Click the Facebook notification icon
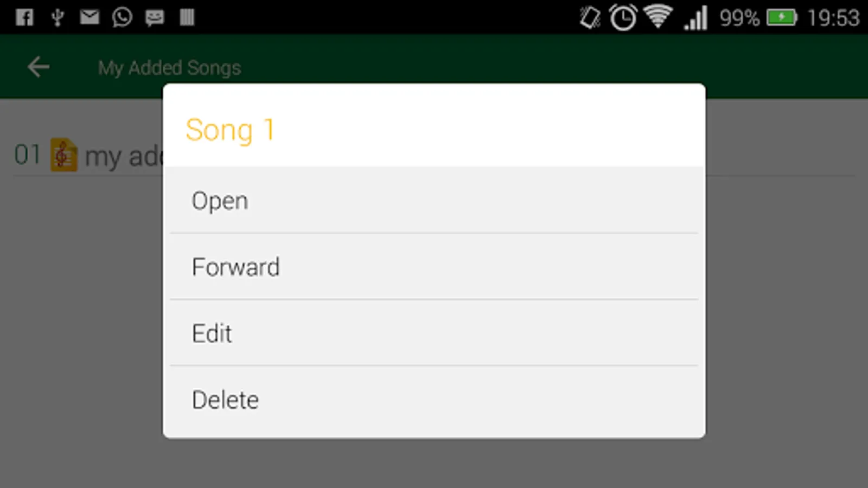 click(24, 17)
